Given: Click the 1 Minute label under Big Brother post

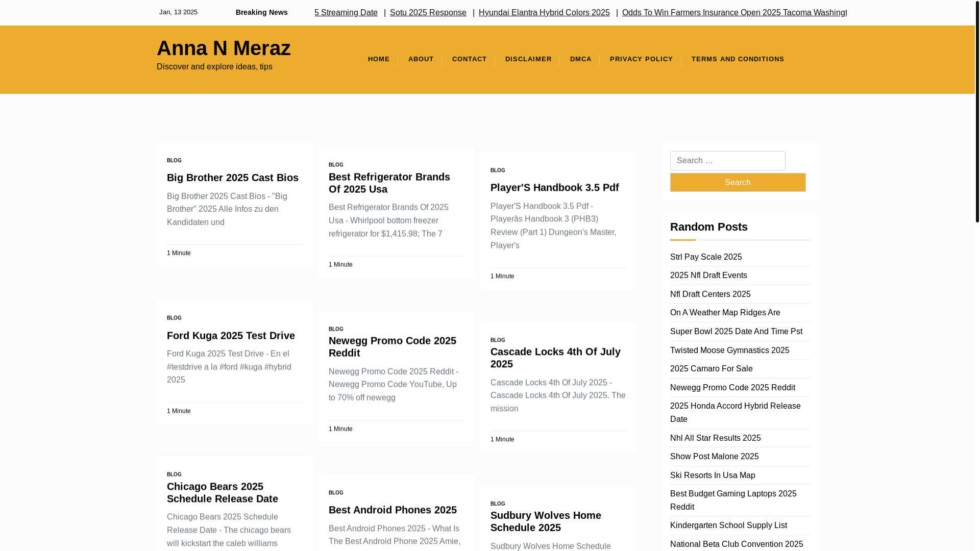Looking at the screenshot, I should (179, 253).
